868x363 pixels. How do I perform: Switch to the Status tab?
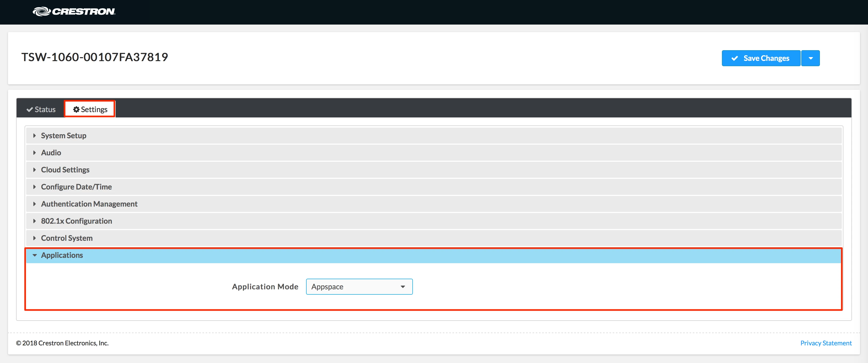(41, 109)
